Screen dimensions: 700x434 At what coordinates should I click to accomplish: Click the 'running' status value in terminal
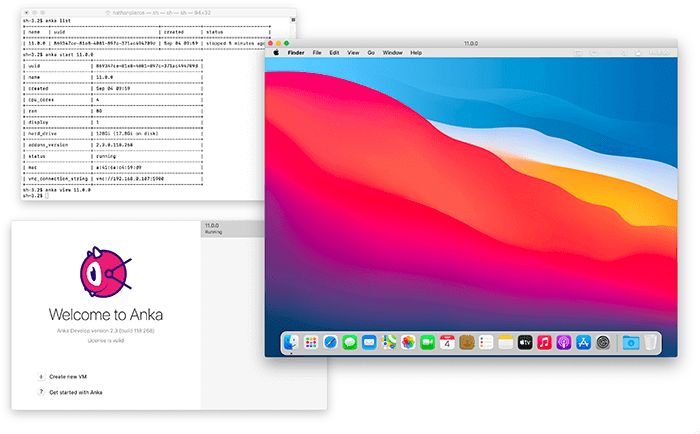click(x=106, y=156)
